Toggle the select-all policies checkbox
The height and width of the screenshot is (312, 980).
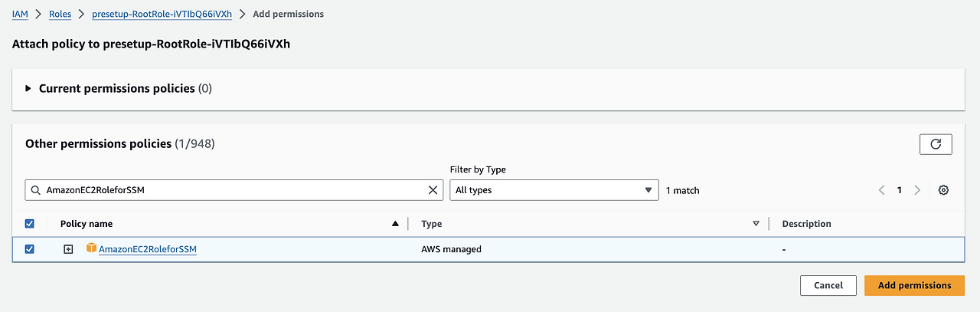(x=30, y=224)
